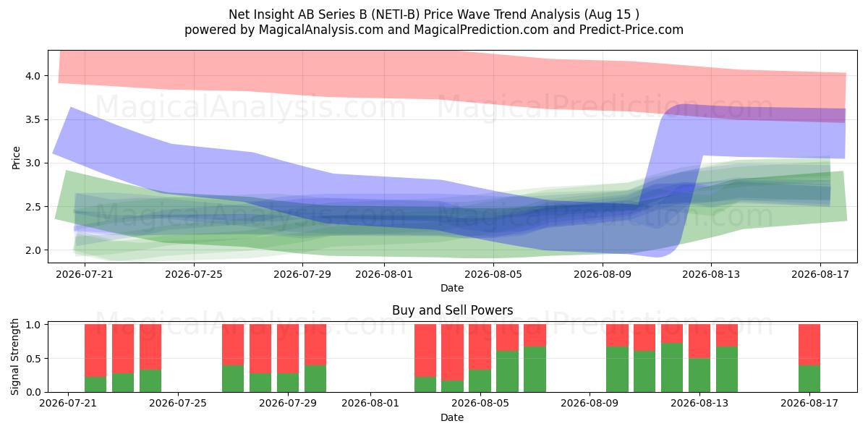Click the 'Buy and Sell Powers' subplot title
Screen dimensions: 868x434
click(x=452, y=310)
